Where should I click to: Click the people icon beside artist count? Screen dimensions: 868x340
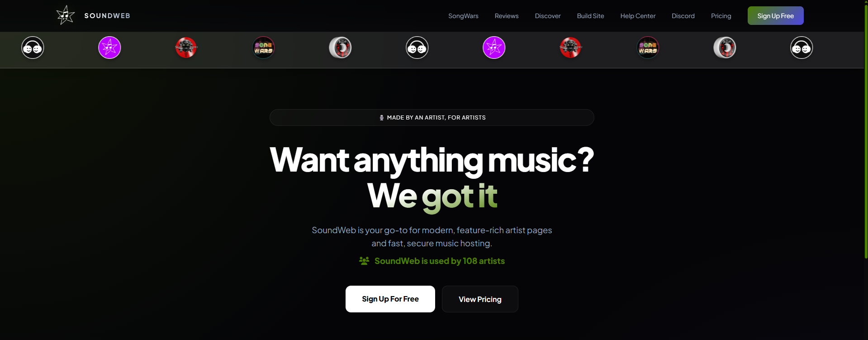pyautogui.click(x=364, y=261)
